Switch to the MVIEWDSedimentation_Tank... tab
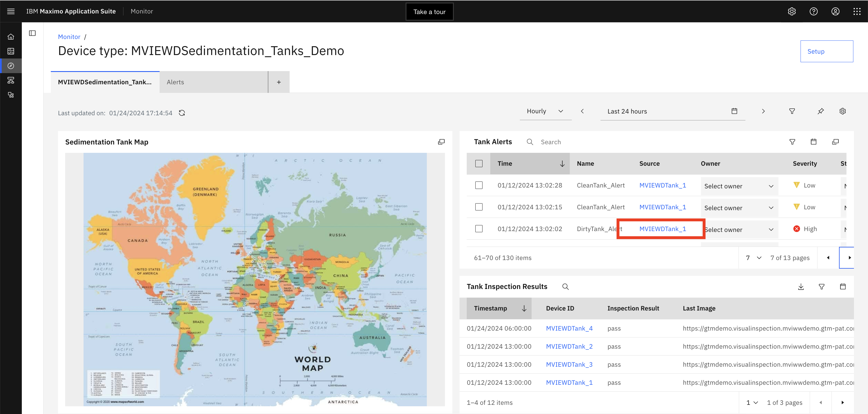 (x=105, y=82)
